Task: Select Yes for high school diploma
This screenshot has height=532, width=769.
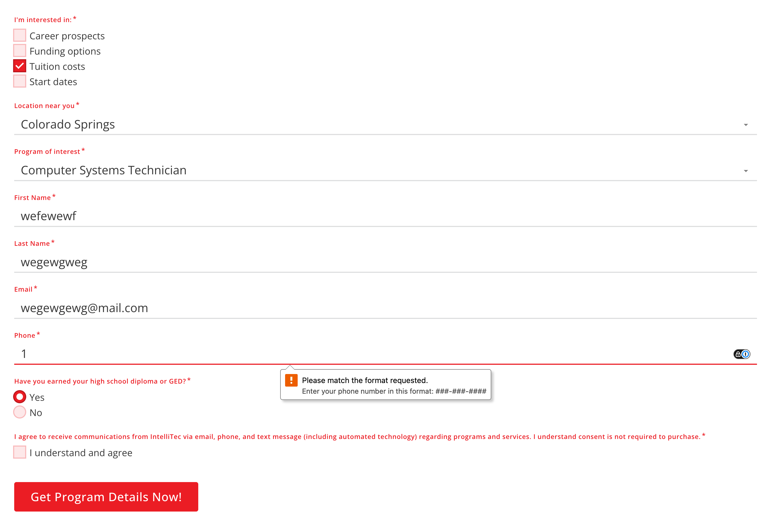Action: point(20,397)
